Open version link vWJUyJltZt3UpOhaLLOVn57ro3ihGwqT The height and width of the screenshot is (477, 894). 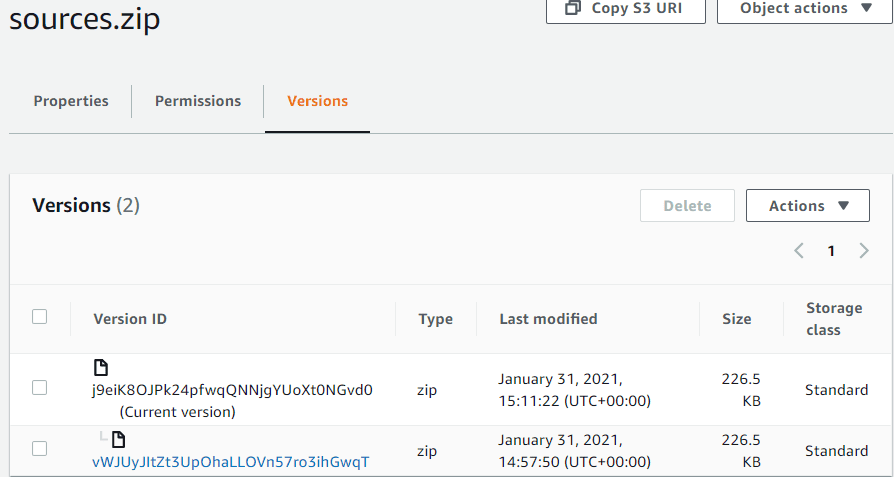click(x=230, y=461)
